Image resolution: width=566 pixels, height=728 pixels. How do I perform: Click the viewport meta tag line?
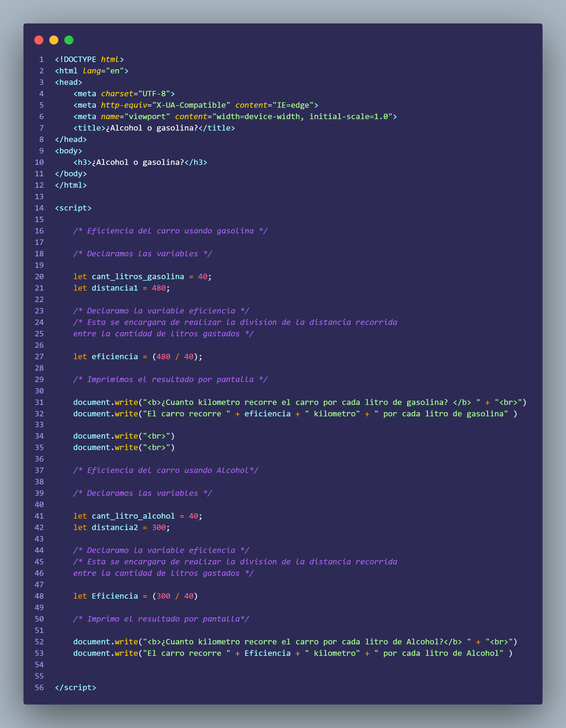tap(235, 116)
